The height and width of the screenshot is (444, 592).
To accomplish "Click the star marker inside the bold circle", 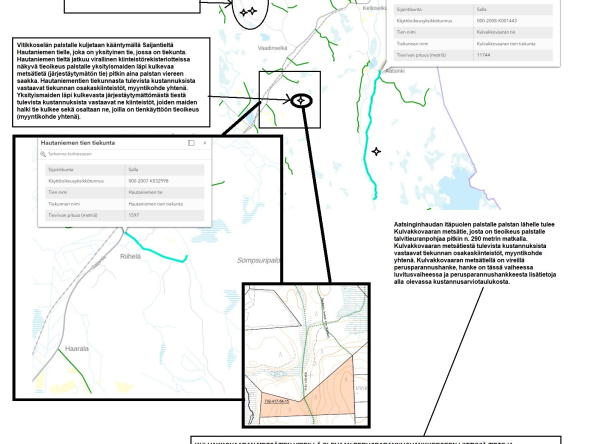I will click(x=301, y=101).
